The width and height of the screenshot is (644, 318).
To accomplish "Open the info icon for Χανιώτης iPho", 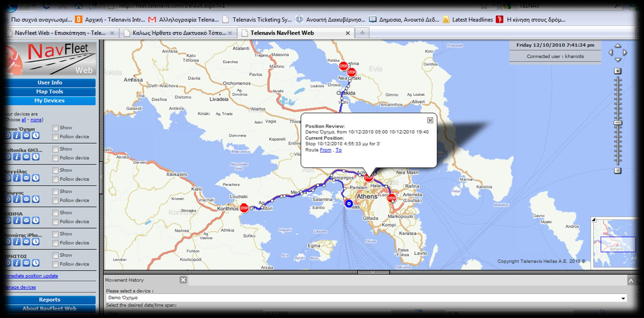I will coord(17,242).
